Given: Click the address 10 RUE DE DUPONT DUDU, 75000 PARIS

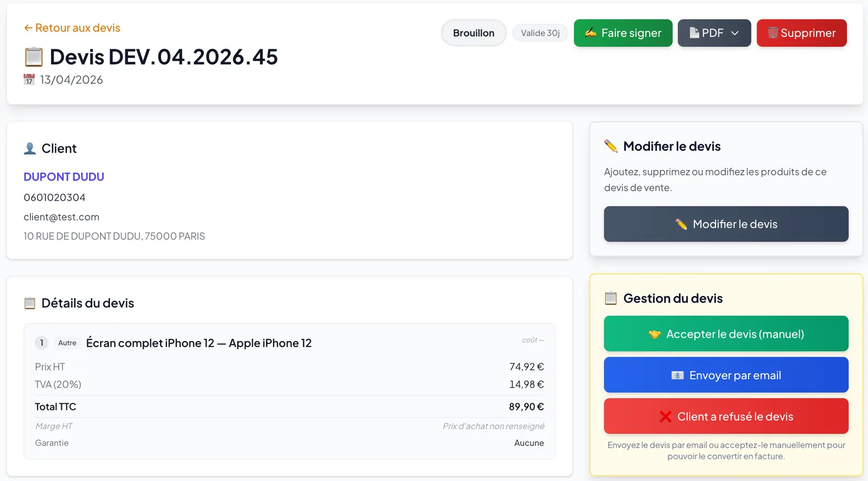Looking at the screenshot, I should tap(114, 236).
